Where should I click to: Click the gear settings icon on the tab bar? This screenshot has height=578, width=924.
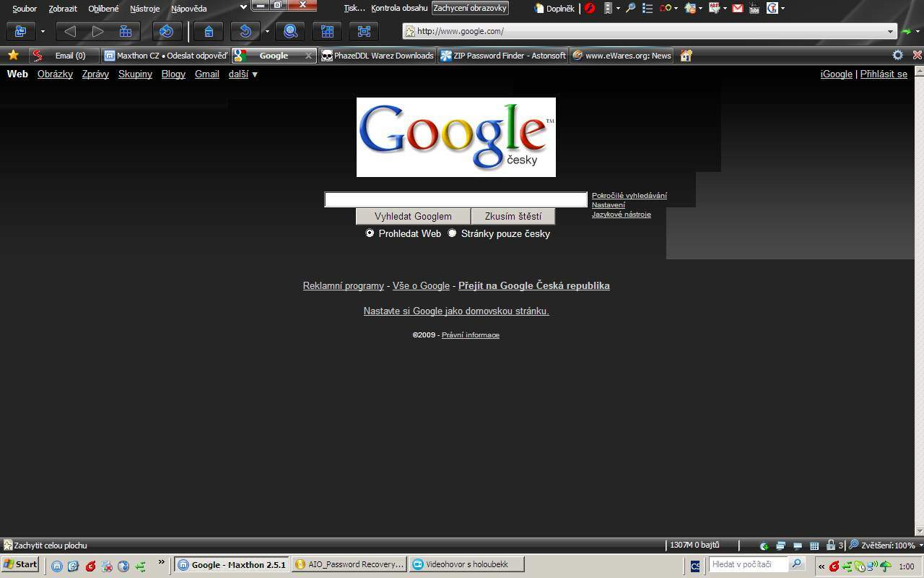897,55
